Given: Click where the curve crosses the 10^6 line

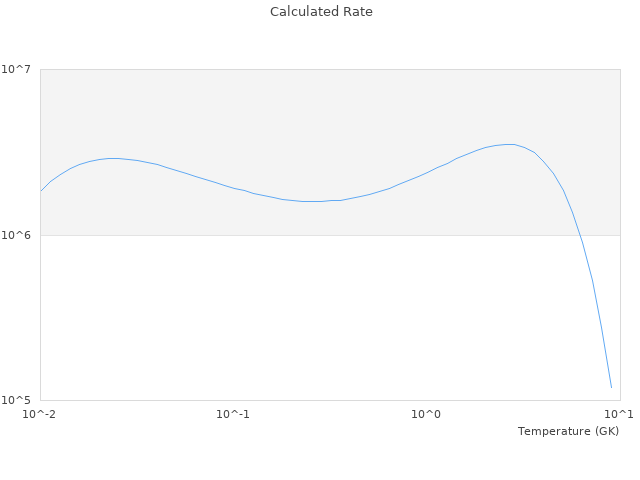Looking at the screenshot, I should tap(580, 235).
